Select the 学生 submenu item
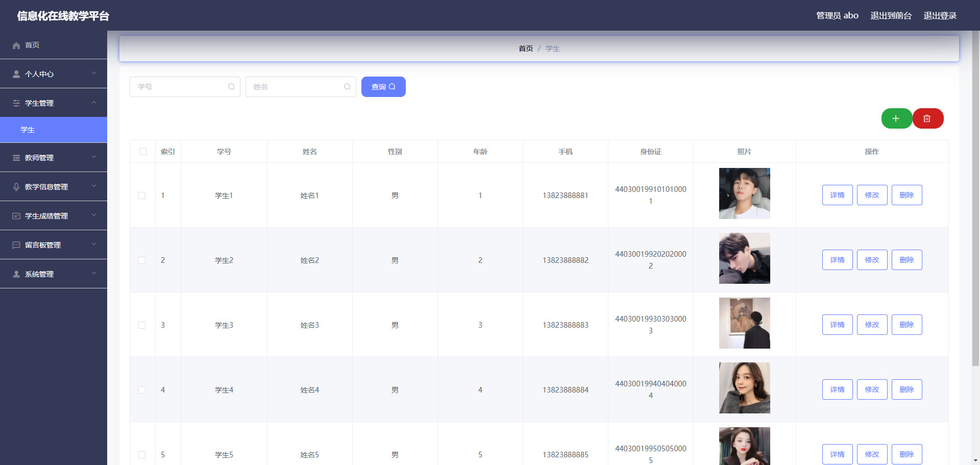980x465 pixels. pos(54,130)
